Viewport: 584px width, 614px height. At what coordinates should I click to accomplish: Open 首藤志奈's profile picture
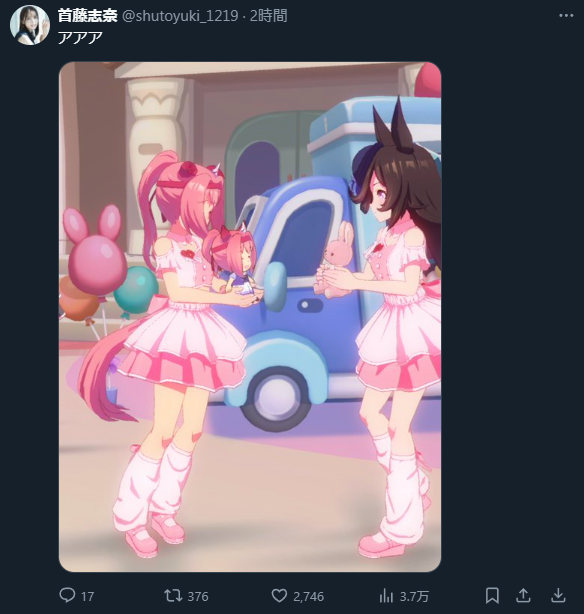pos(30,25)
